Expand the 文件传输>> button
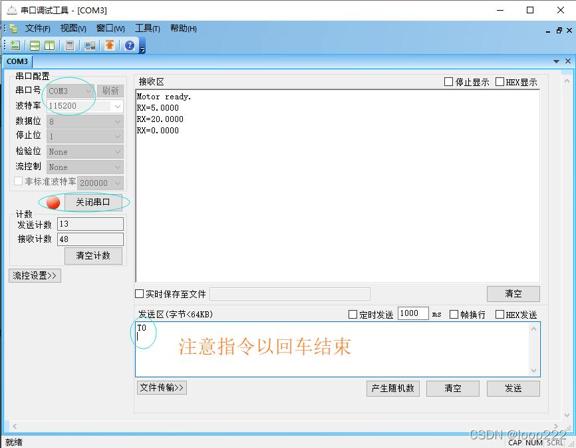Image resolution: width=576 pixels, height=448 pixels. [162, 388]
